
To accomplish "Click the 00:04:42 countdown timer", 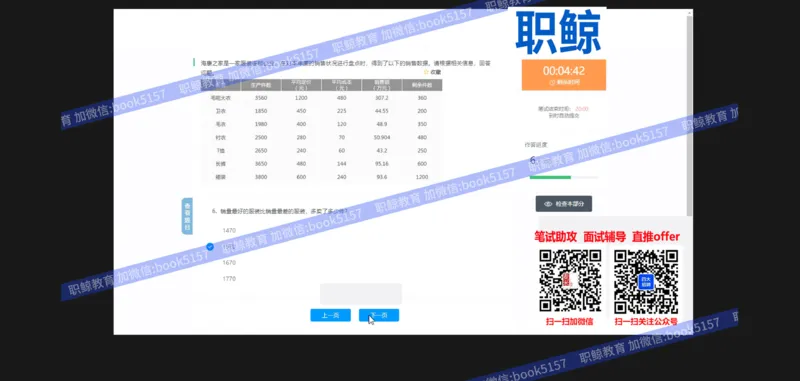I will (564, 71).
